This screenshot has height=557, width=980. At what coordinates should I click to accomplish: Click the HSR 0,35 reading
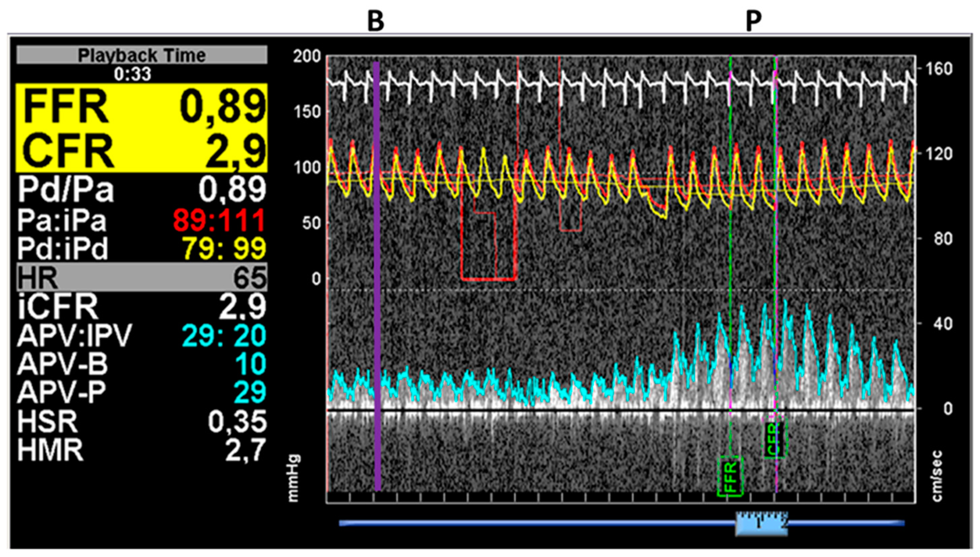pyautogui.click(x=237, y=421)
